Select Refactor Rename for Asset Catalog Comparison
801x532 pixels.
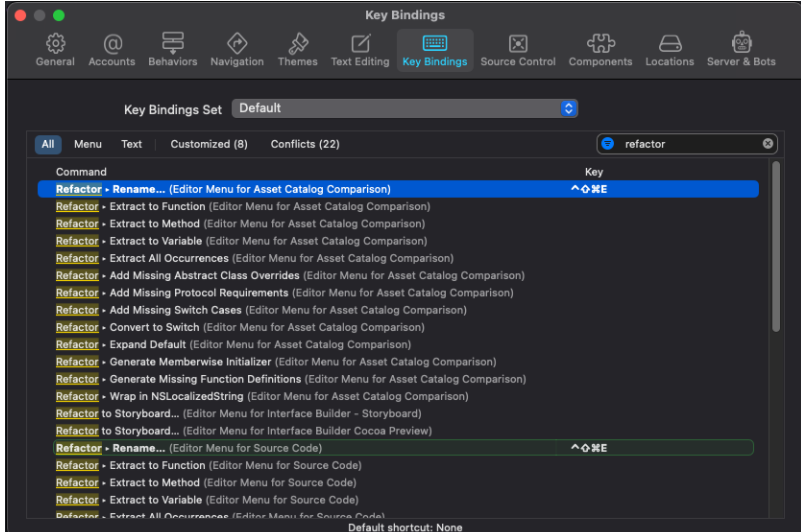click(398, 189)
